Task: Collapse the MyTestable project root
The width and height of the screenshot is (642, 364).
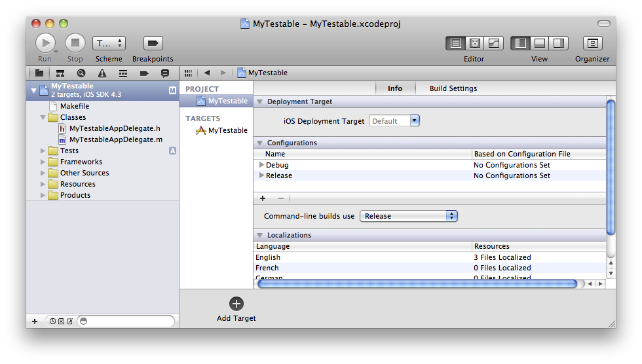Action: pyautogui.click(x=34, y=90)
